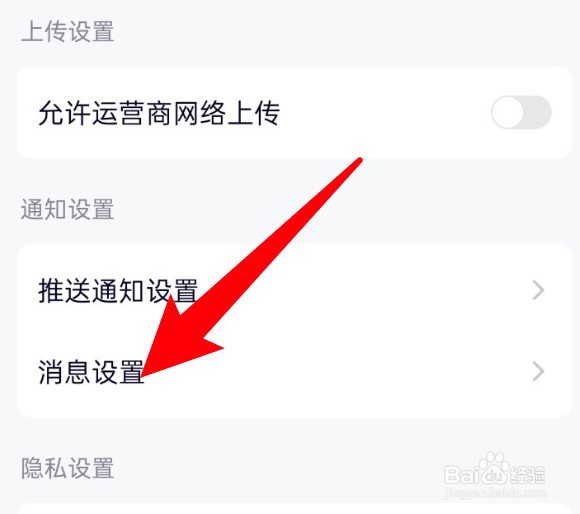Tap the 通知设置 section header

pyautogui.click(x=67, y=209)
